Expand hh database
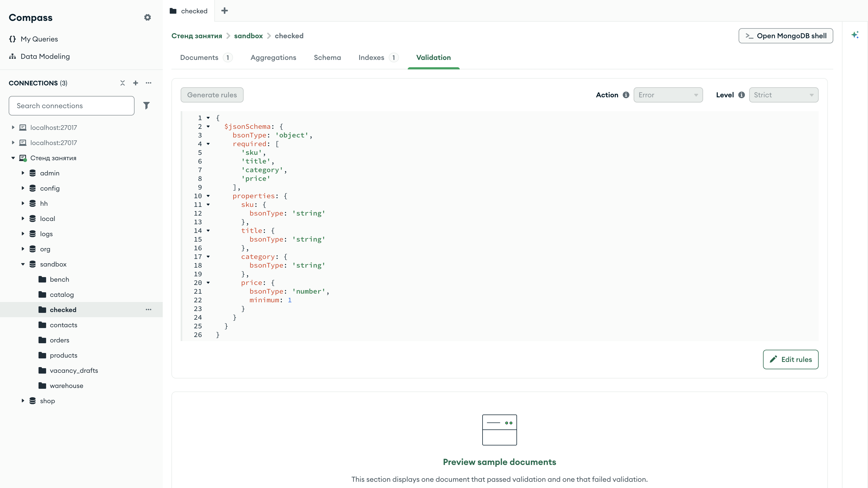 [23, 203]
